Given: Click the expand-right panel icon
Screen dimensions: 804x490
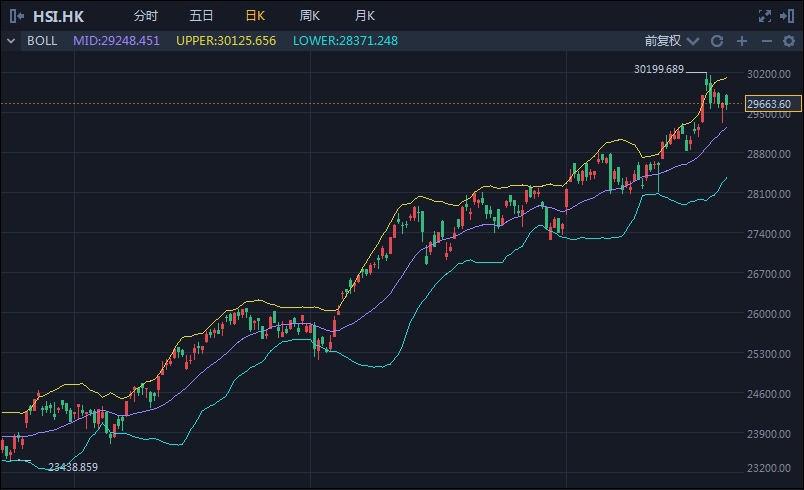Looking at the screenshot, I should pyautogui.click(x=787, y=16).
